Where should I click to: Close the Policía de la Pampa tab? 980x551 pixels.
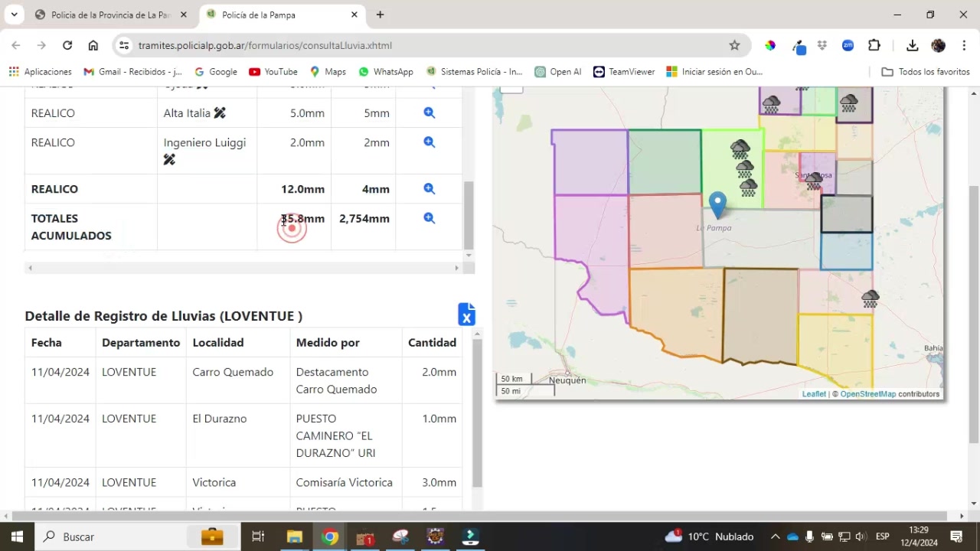[x=354, y=15]
